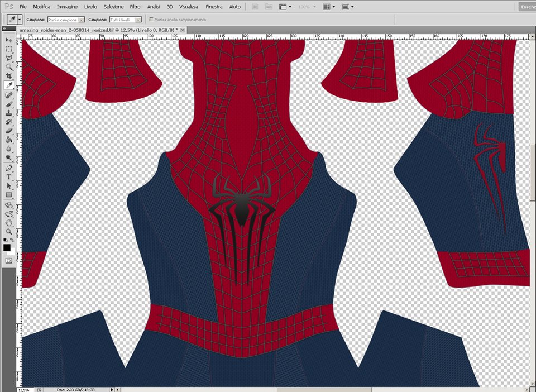Select the 3D Camera Rotate tool
Screen dimensions: 536x392
pos(9,214)
